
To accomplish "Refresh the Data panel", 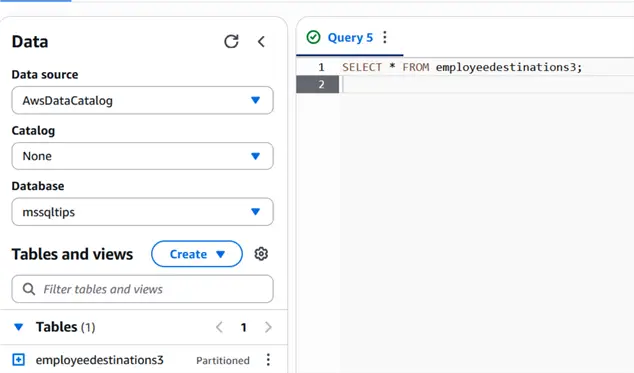I will (x=231, y=41).
